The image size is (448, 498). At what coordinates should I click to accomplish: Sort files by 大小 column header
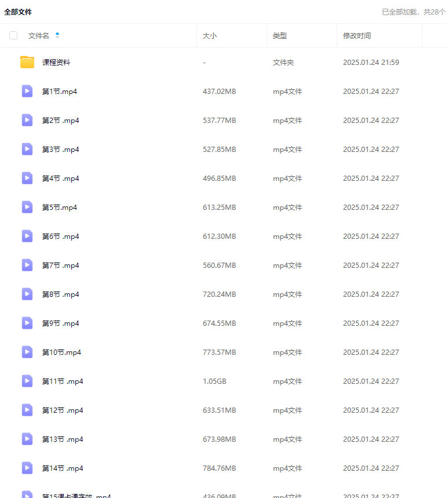[x=210, y=35]
